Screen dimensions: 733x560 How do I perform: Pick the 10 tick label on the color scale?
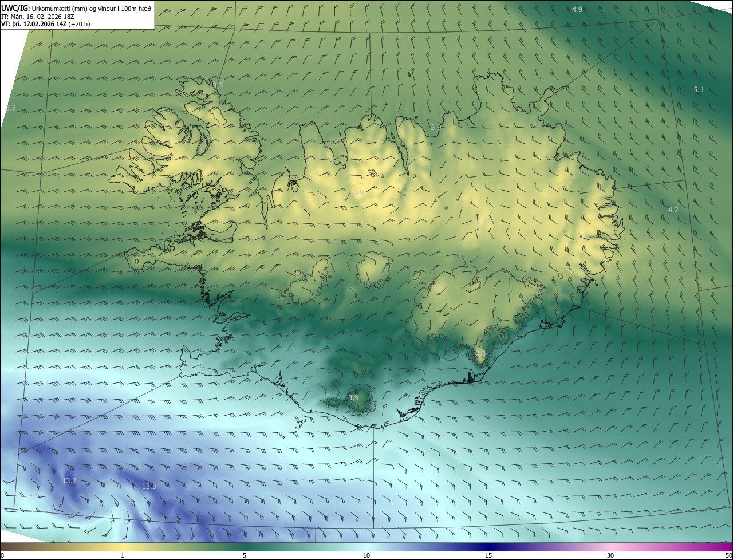(366, 555)
